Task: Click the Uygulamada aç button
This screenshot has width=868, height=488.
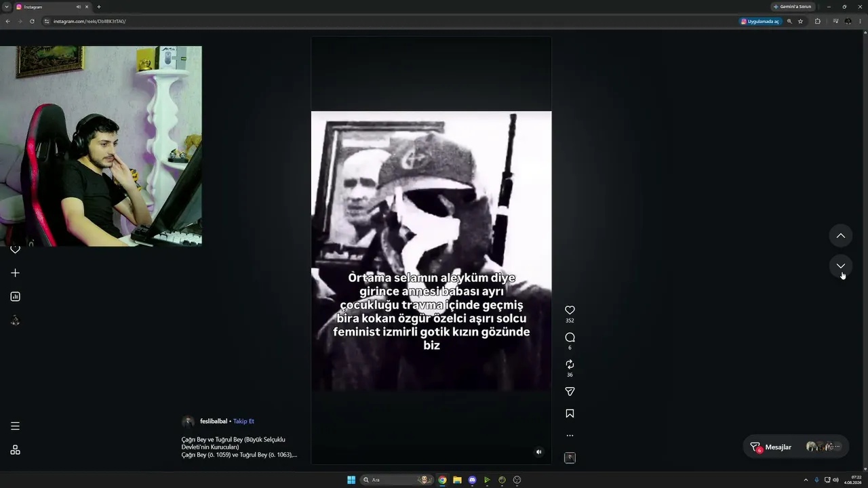Action: [760, 21]
